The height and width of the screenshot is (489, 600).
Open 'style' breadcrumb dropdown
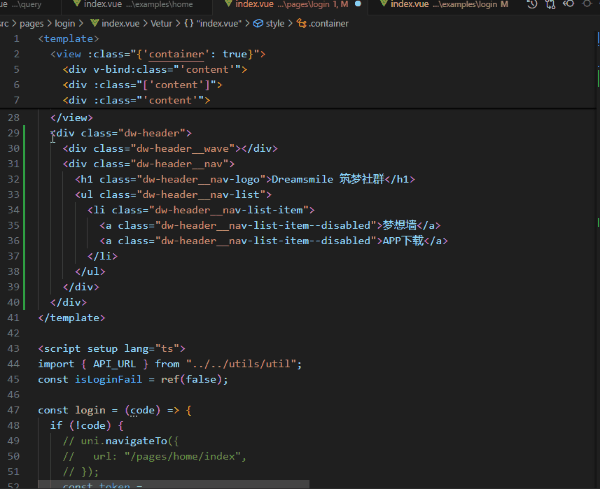click(x=275, y=24)
